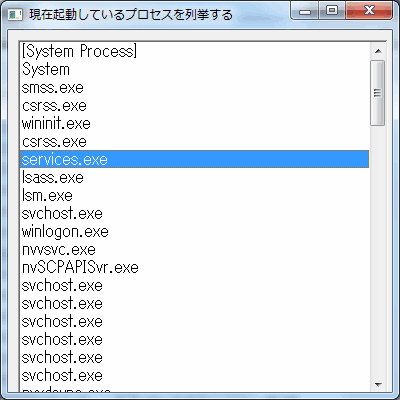Select the first csrss.exe entry

[x=195, y=106]
